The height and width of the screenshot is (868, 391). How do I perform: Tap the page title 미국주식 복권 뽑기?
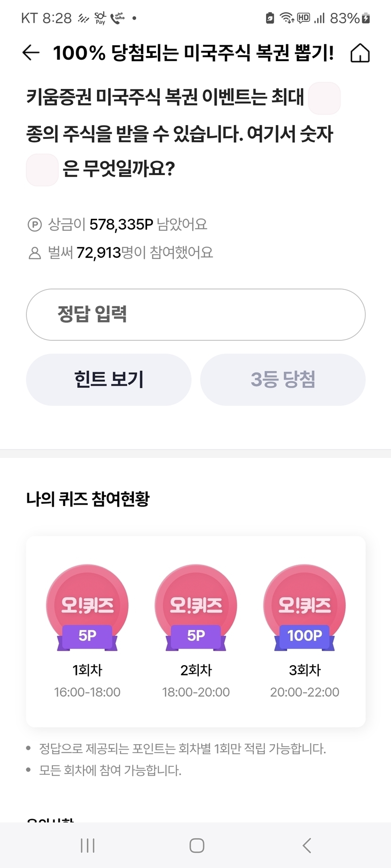tap(194, 53)
